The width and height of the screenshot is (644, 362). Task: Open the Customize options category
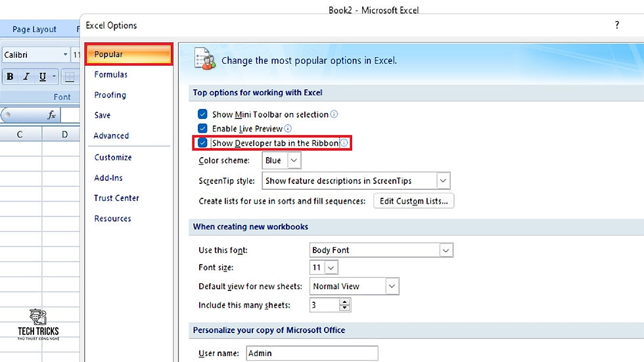pos(113,157)
